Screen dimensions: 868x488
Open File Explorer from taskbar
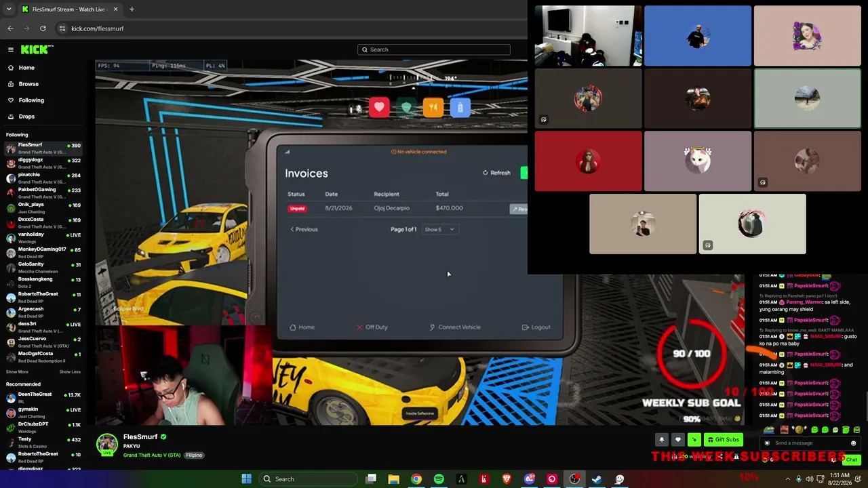393,479
